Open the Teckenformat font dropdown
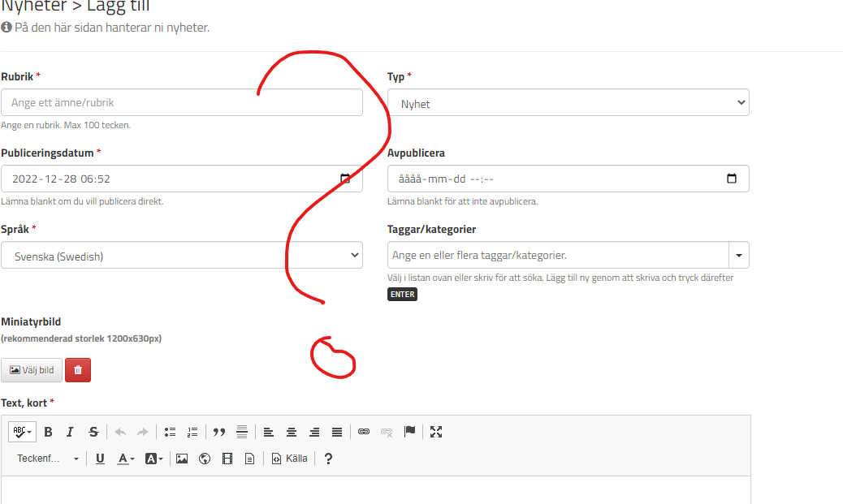Screen dimensions: 843x504 tap(48, 459)
